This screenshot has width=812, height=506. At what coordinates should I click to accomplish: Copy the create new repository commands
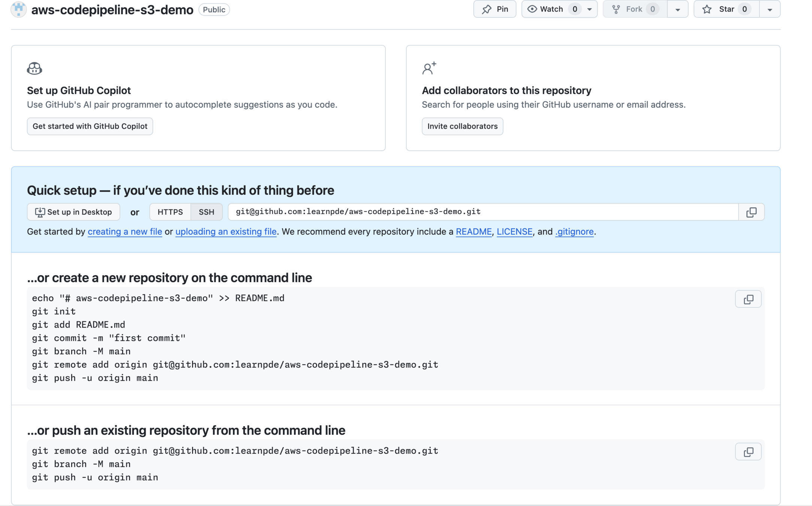click(748, 299)
